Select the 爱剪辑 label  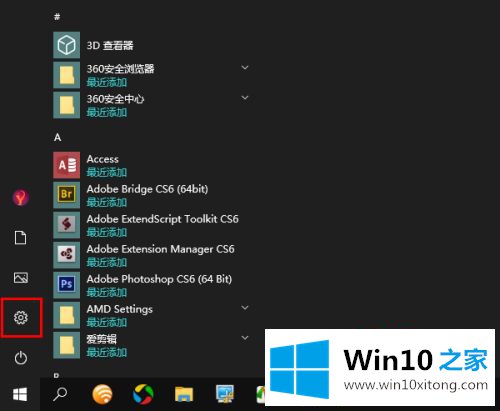(x=101, y=339)
